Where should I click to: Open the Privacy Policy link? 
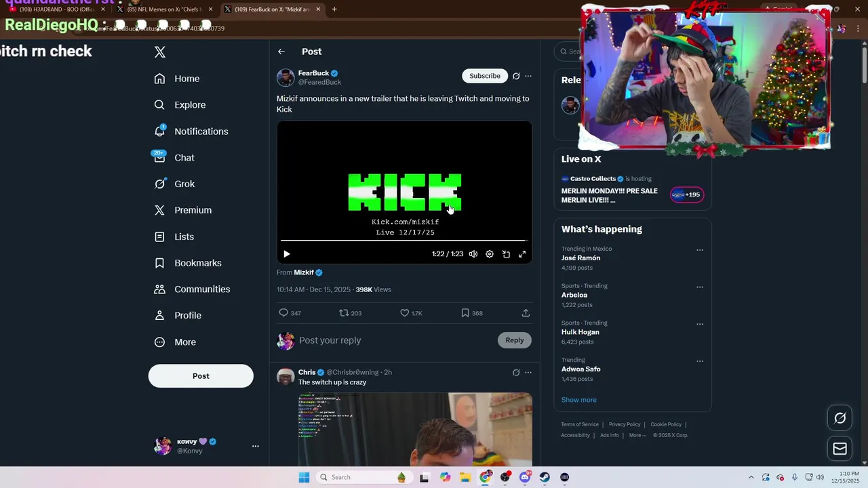click(x=625, y=424)
